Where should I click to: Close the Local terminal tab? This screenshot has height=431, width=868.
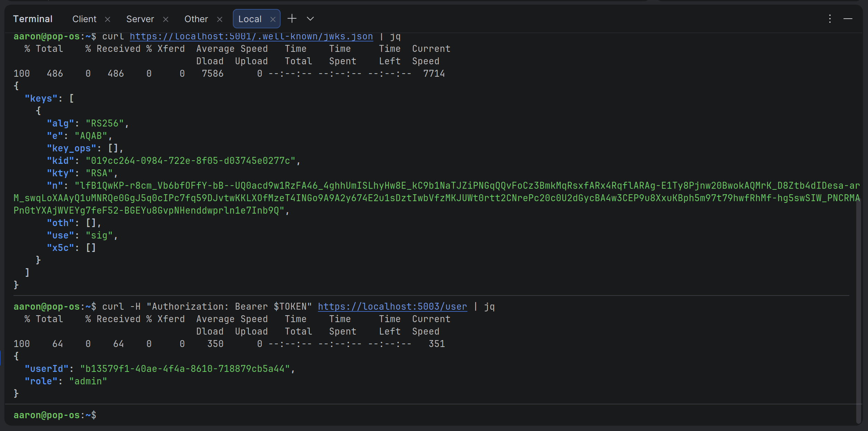(x=273, y=19)
